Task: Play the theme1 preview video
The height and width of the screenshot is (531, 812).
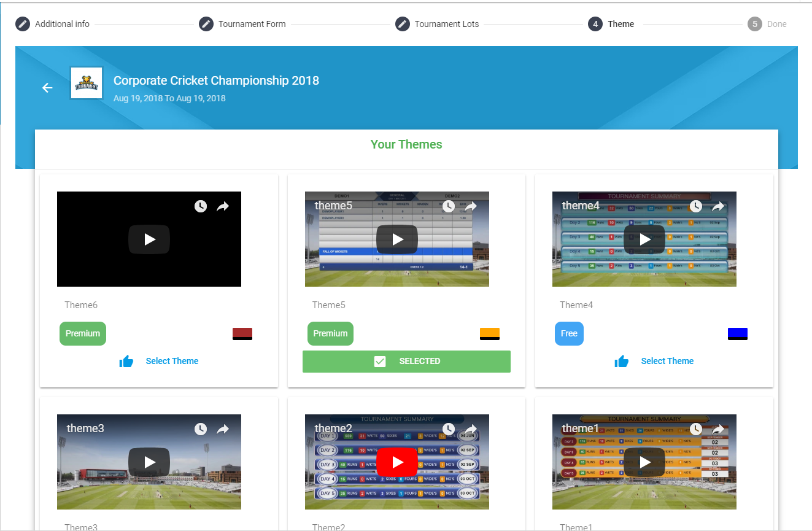Action: pos(644,462)
